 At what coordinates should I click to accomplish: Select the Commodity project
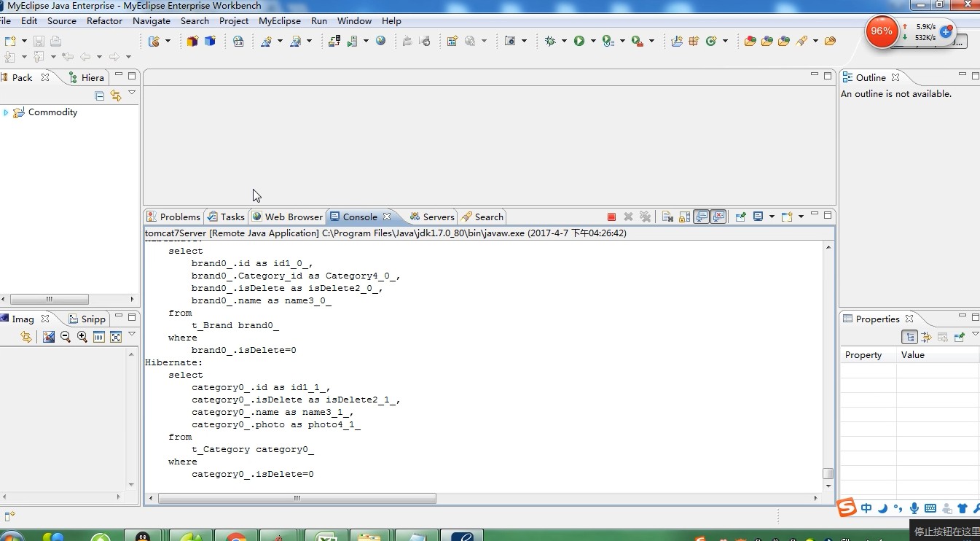click(x=52, y=112)
